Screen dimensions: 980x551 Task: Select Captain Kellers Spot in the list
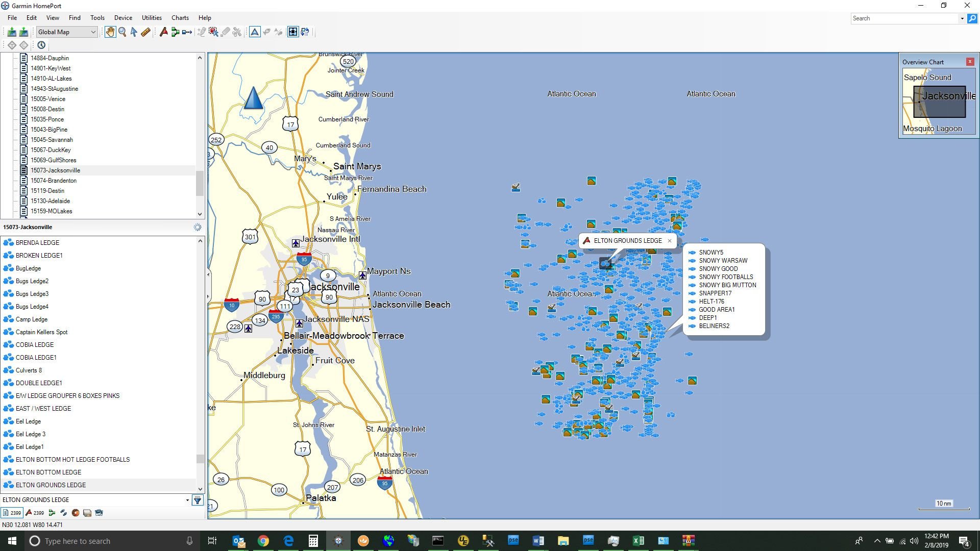(x=41, y=332)
